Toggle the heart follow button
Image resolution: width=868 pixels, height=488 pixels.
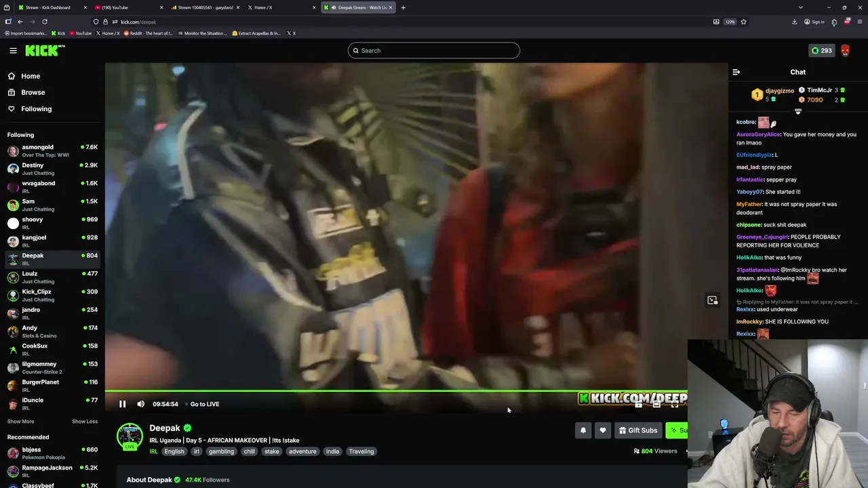pos(603,430)
